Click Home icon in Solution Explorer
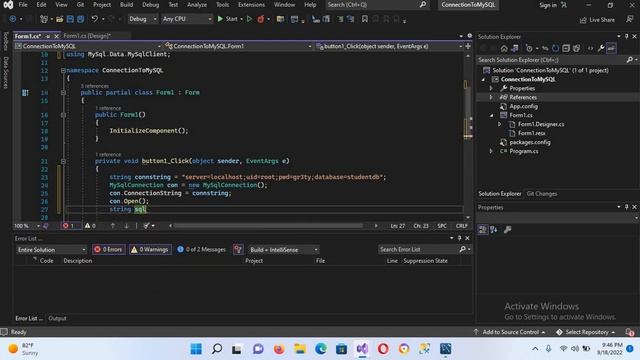Viewport: 640px width, 360px height. coord(504,49)
